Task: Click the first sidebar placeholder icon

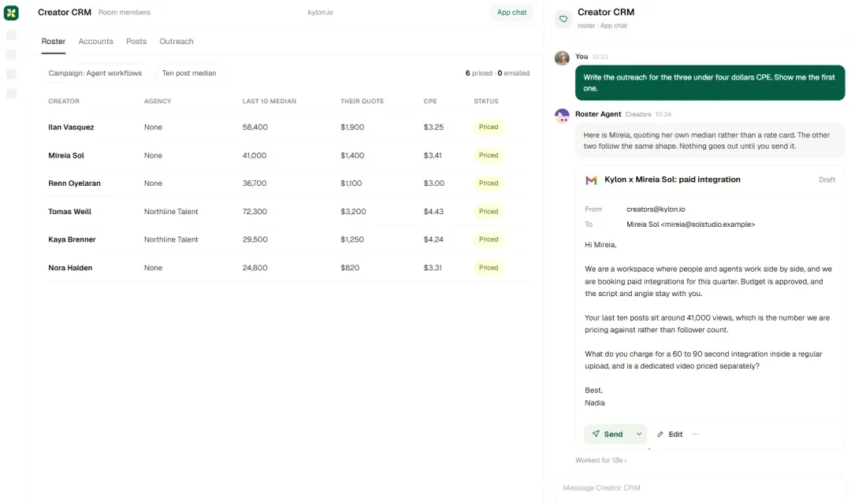Action: point(11,35)
